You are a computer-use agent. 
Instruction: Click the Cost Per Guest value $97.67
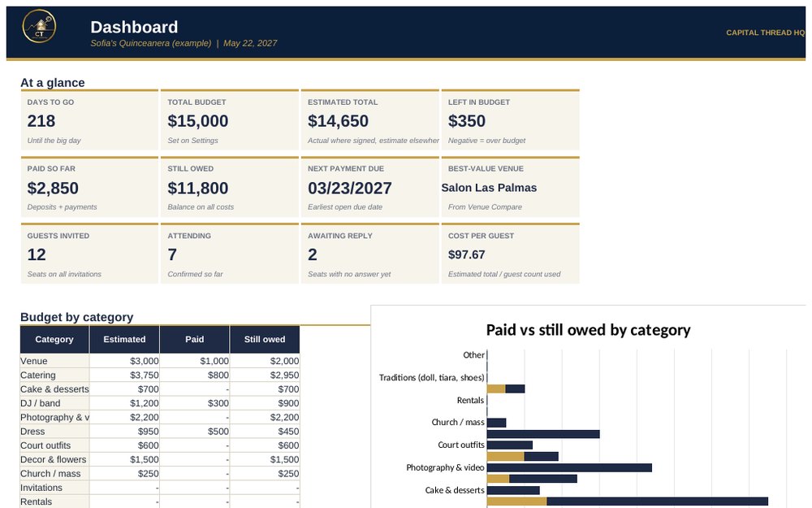tap(467, 254)
